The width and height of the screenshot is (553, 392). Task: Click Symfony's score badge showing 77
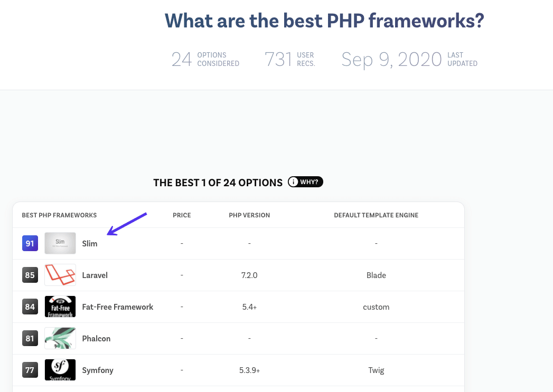point(30,370)
